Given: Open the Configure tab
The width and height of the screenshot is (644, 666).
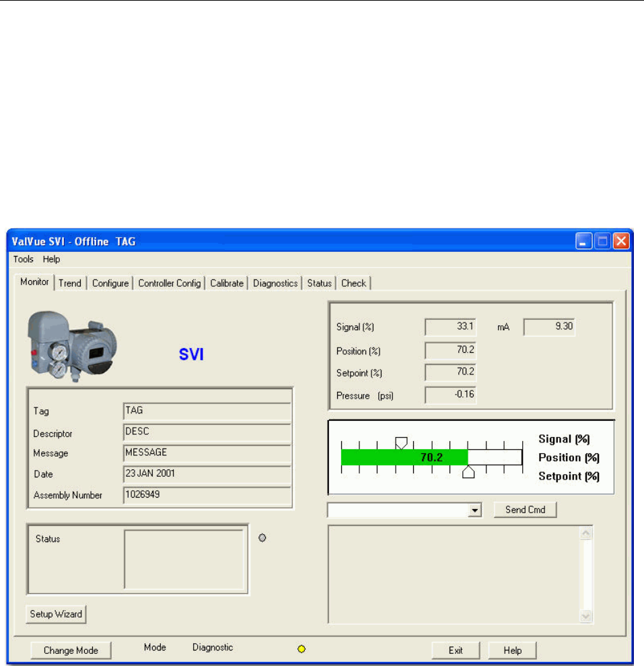Looking at the screenshot, I should pyautogui.click(x=110, y=284).
